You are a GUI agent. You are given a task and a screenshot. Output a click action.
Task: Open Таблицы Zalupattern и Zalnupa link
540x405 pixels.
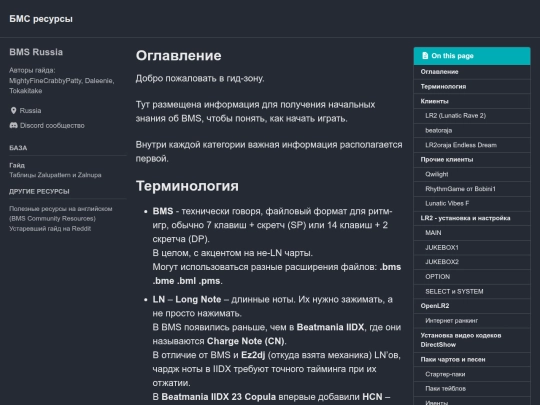coord(55,175)
